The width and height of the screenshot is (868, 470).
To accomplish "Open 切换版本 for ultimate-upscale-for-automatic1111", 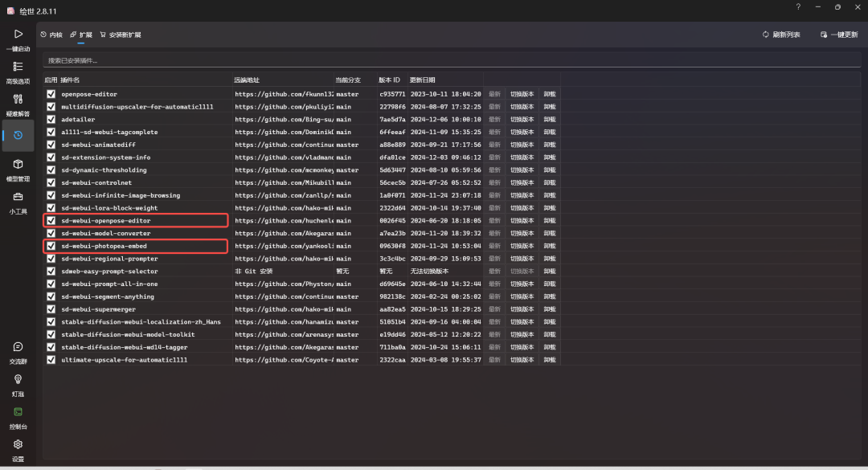I will [520, 360].
